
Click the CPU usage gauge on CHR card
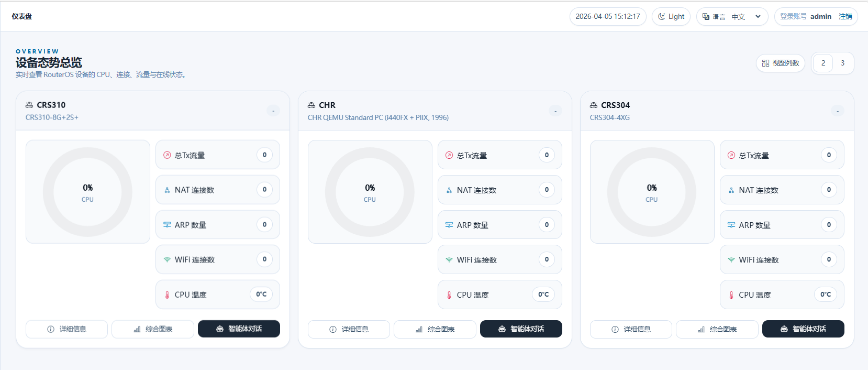[370, 192]
